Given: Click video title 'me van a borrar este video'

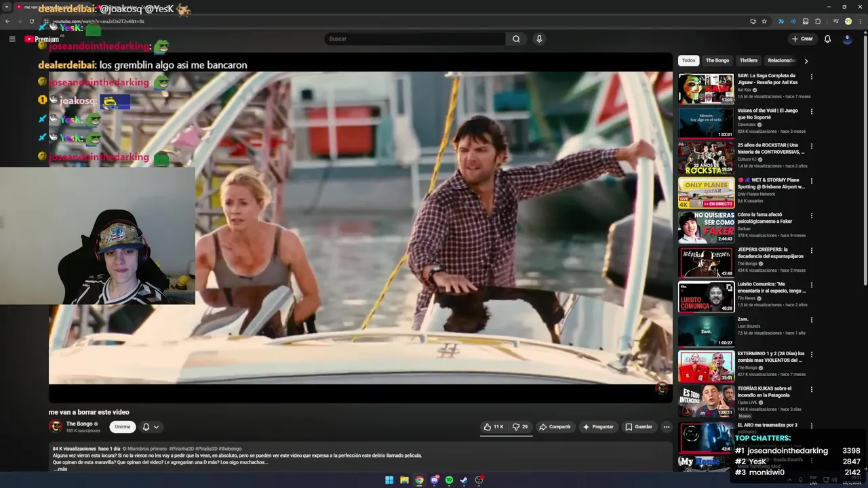Looking at the screenshot, I should coord(89,412).
